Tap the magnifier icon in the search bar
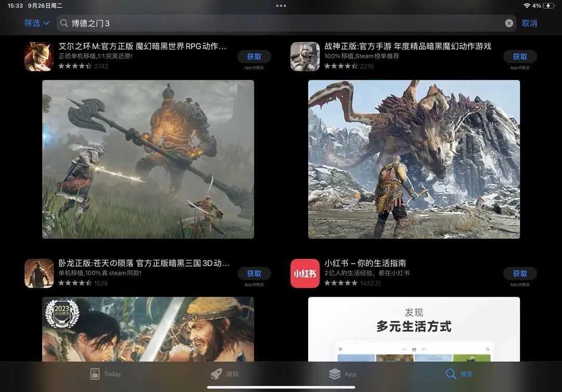Image resolution: width=562 pixels, height=392 pixels. click(64, 23)
